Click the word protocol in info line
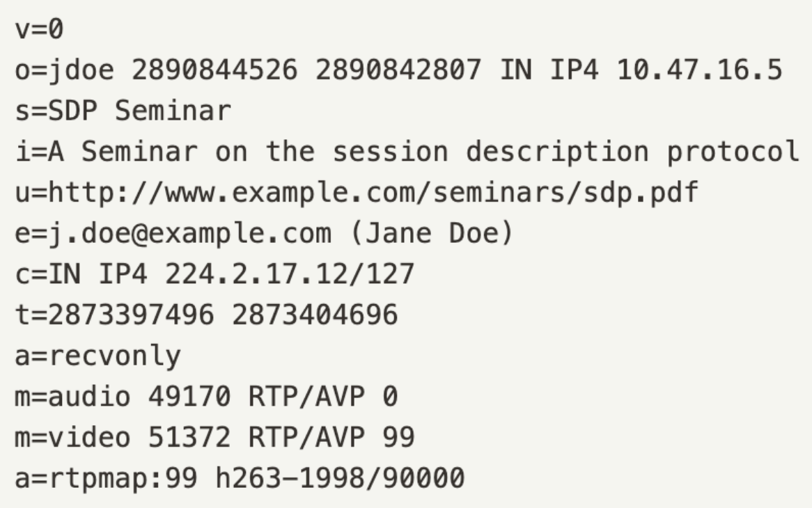This screenshot has width=812, height=508. click(732, 152)
